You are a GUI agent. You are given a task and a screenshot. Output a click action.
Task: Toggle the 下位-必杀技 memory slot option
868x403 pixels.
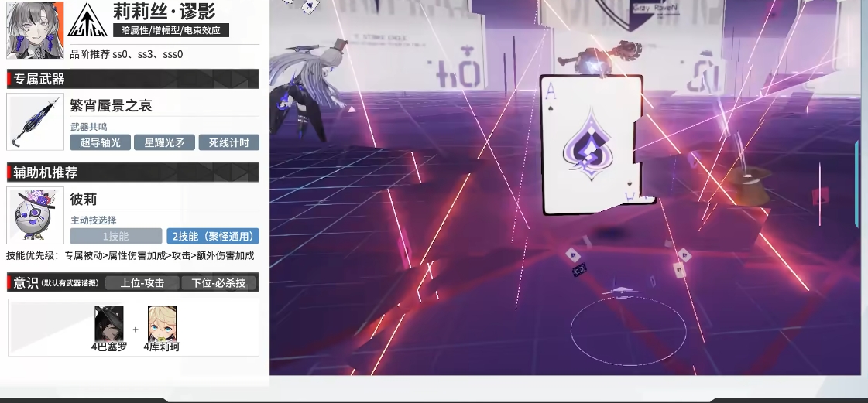[x=218, y=283]
